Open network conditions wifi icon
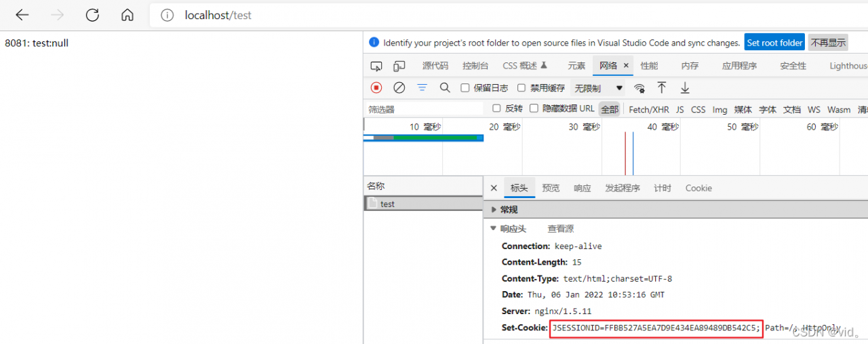 pyautogui.click(x=639, y=88)
